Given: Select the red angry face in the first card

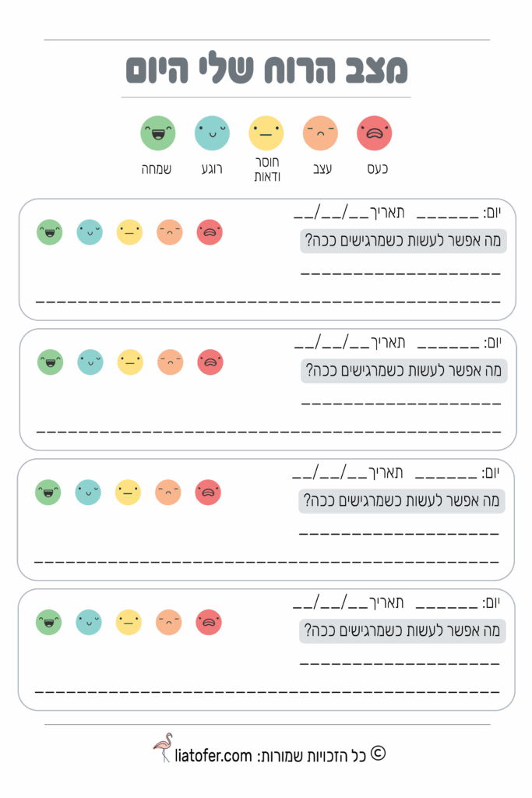Looking at the screenshot, I should tap(210, 232).
